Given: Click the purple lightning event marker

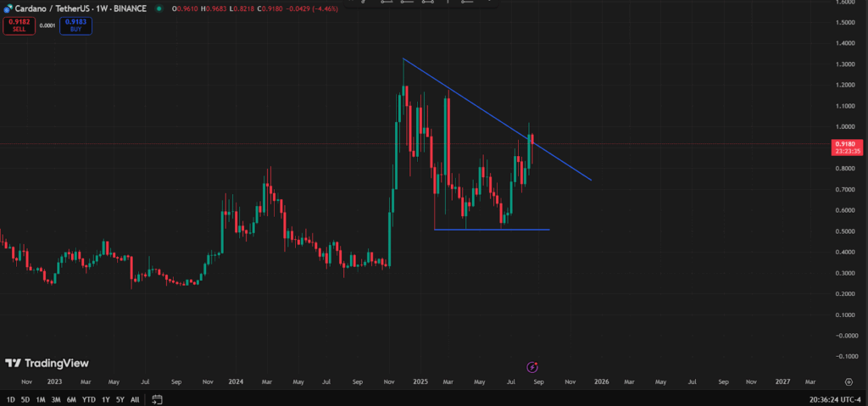Looking at the screenshot, I should tap(532, 367).
